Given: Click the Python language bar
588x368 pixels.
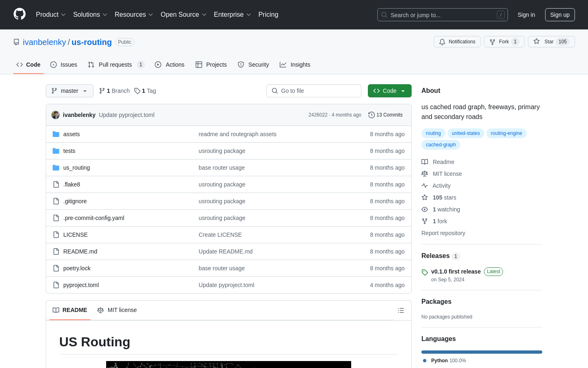Looking at the screenshot, I should coord(482,352).
